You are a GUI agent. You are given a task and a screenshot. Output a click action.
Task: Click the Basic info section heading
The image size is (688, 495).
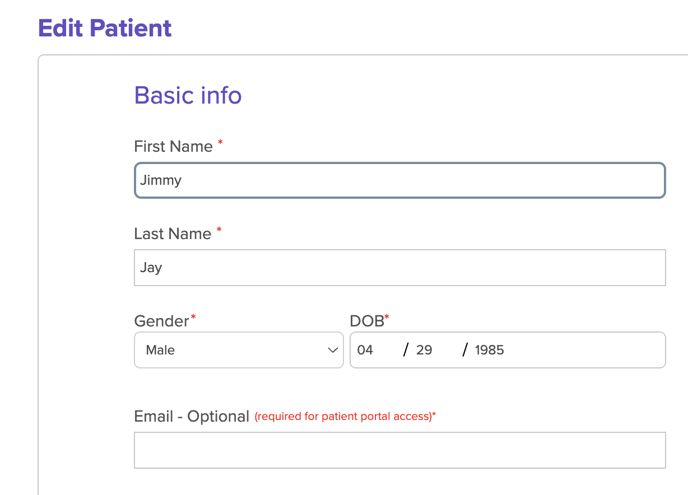coord(188,96)
